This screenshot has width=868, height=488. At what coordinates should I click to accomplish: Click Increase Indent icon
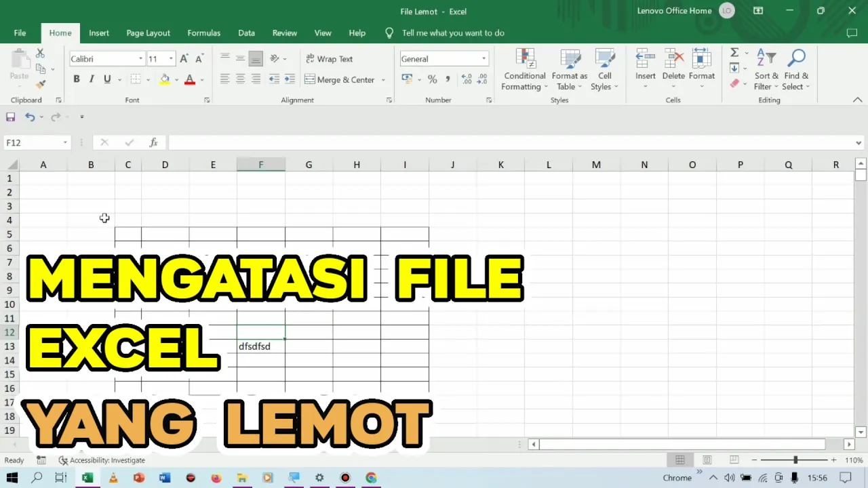[290, 79]
